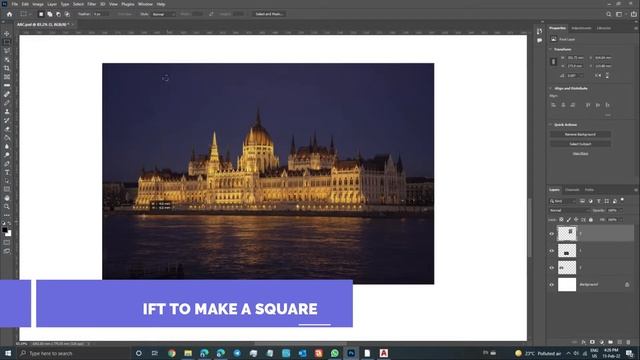This screenshot has width=640, height=360.
Task: Select the Gradient tool
Action: pos(7,138)
